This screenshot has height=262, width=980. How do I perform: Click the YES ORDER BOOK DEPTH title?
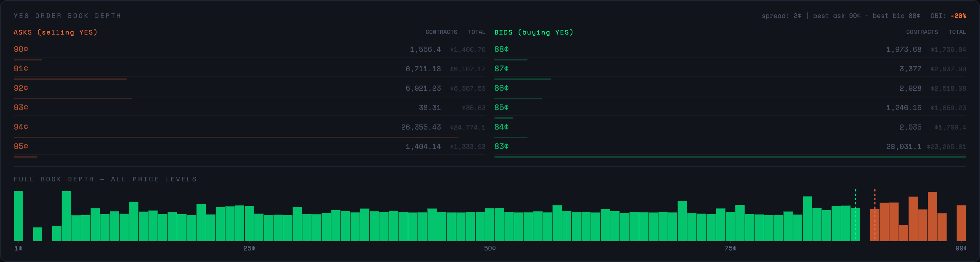[67, 16]
